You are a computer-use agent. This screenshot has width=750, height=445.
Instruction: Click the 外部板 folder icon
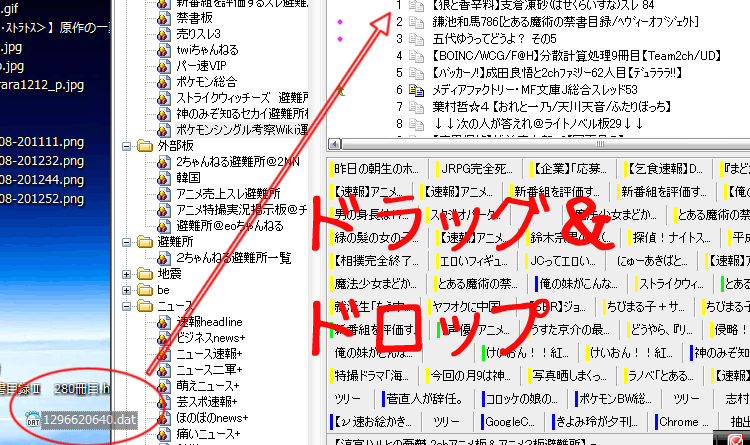(144, 145)
